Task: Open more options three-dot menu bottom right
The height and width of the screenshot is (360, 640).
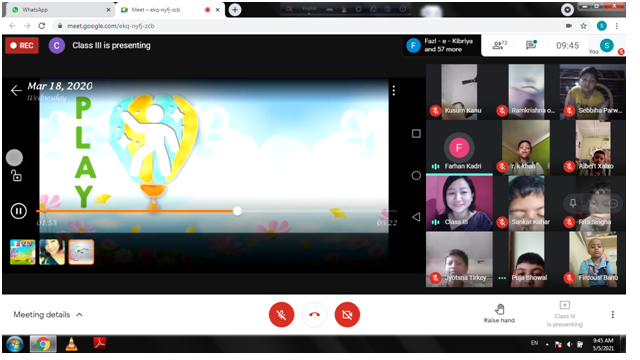Action: (612, 315)
